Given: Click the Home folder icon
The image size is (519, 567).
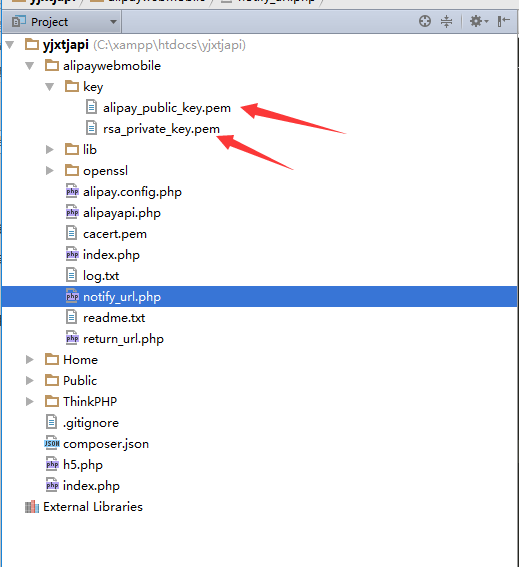Looking at the screenshot, I should point(52,359).
